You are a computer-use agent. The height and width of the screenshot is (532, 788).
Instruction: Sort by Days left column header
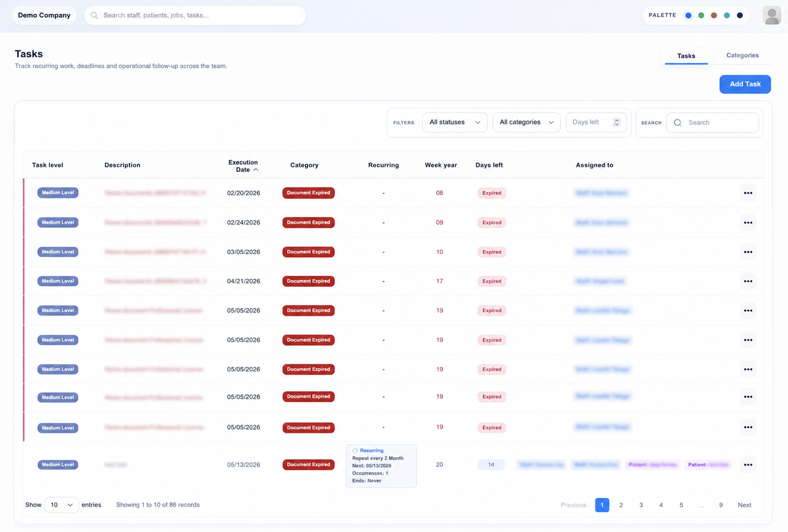[489, 165]
